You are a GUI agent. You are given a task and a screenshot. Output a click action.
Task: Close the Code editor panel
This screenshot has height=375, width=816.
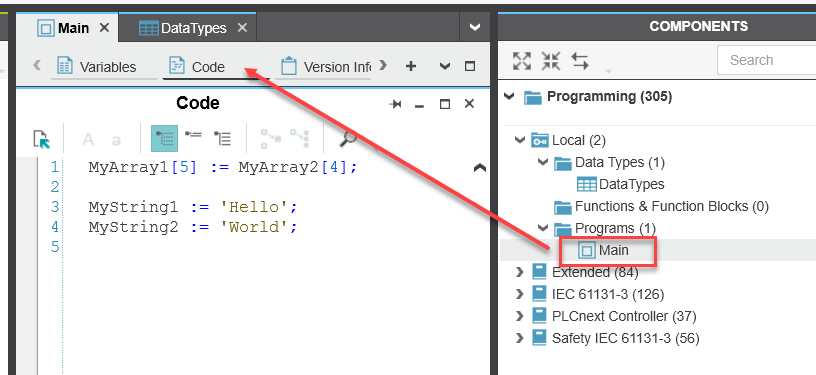(x=469, y=104)
